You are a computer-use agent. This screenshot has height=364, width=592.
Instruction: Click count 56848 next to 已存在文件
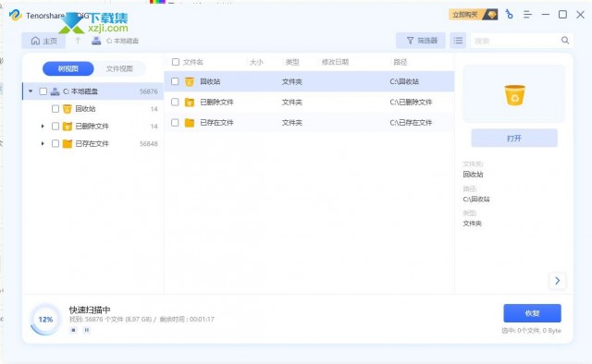149,144
